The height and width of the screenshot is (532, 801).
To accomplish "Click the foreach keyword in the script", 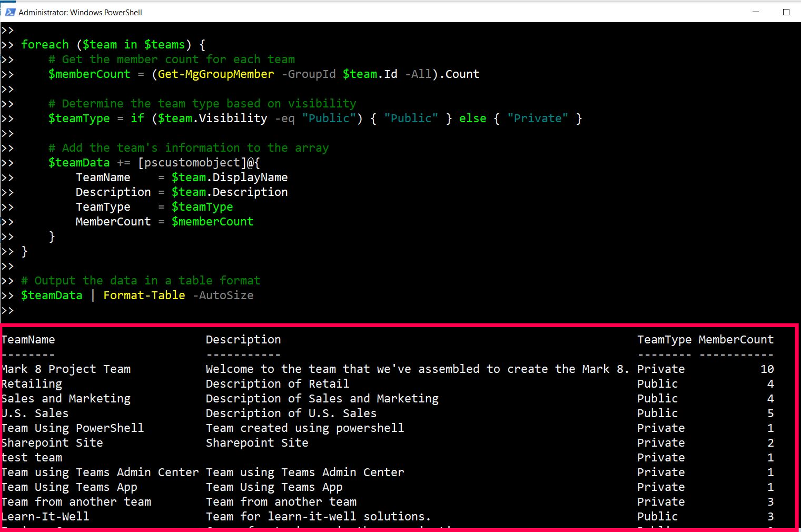I will [x=45, y=45].
